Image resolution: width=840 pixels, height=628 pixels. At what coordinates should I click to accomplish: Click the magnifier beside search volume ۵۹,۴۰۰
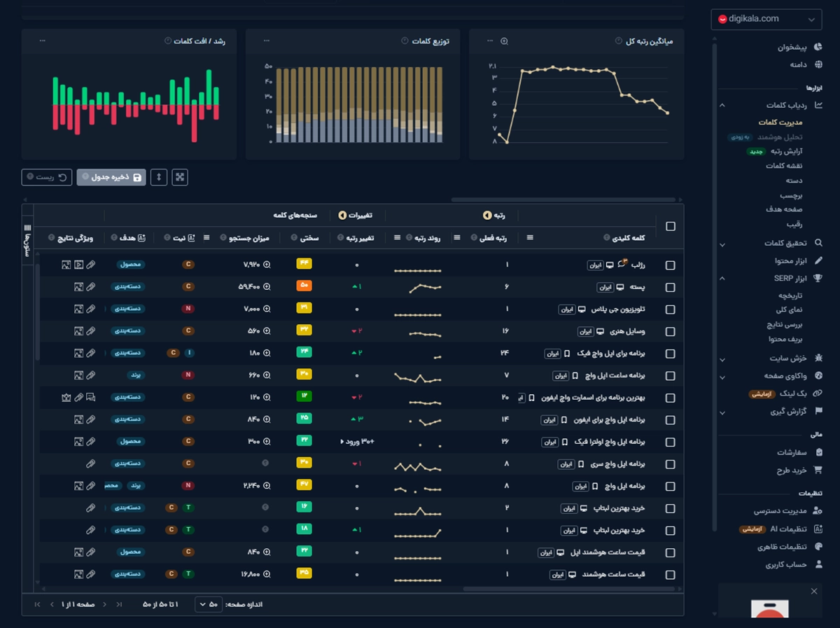(267, 287)
